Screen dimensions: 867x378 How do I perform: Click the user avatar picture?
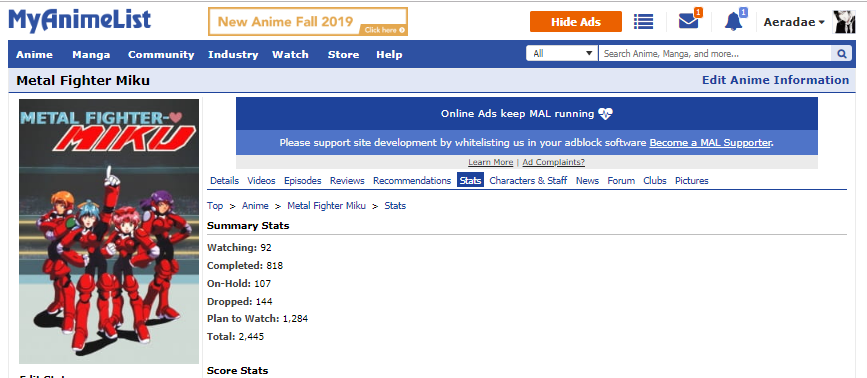pos(844,22)
